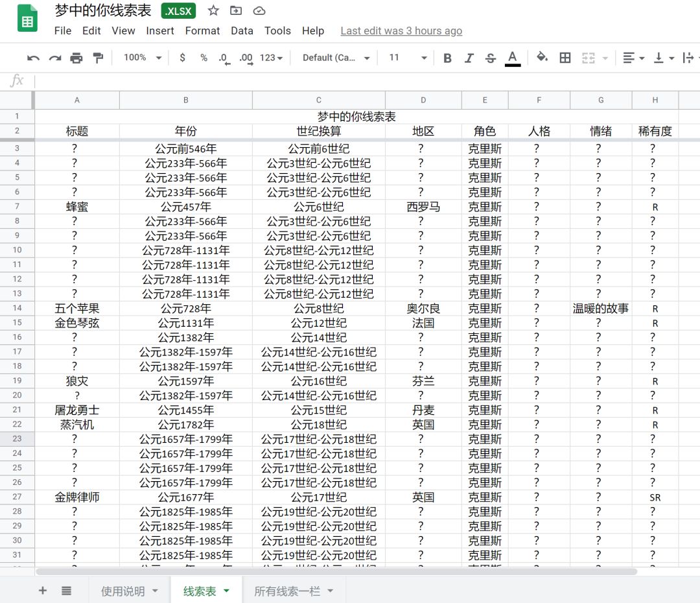Click the document title 梦中的你线索表
The width and height of the screenshot is (700, 603).
102,11
